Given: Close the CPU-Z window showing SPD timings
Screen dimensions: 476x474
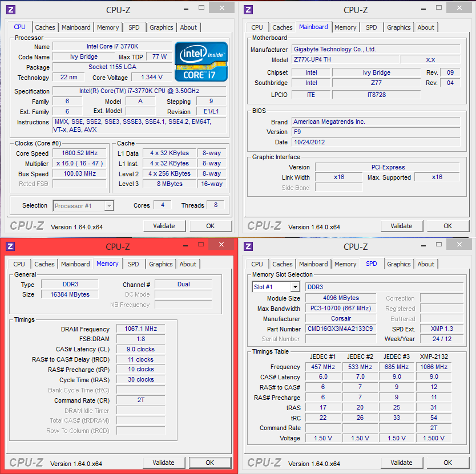Looking at the screenshot, I should (x=458, y=245).
